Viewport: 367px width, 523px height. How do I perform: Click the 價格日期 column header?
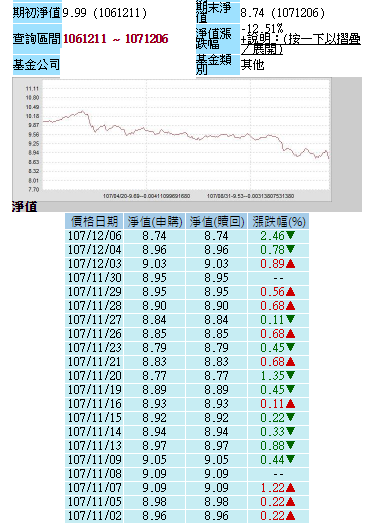94,221
